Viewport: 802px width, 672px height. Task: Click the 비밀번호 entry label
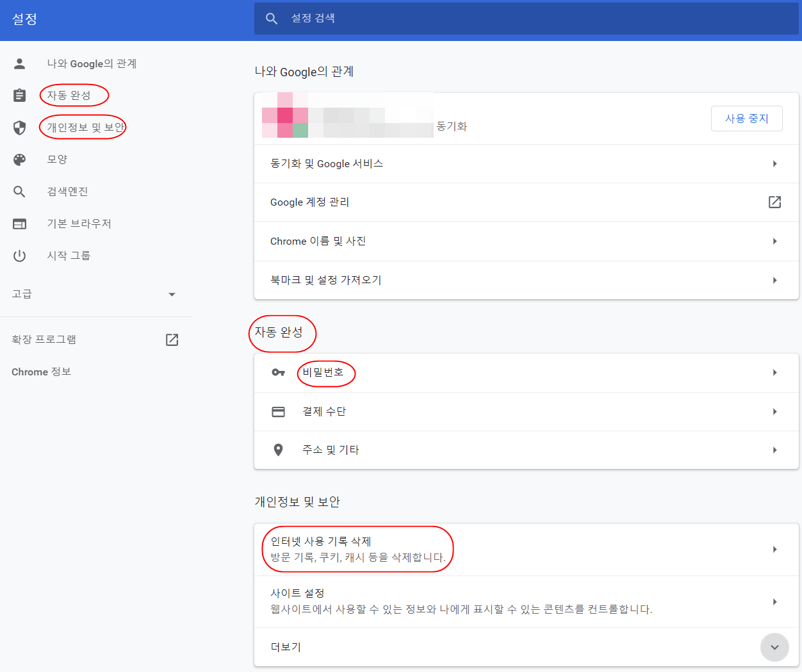point(323,372)
